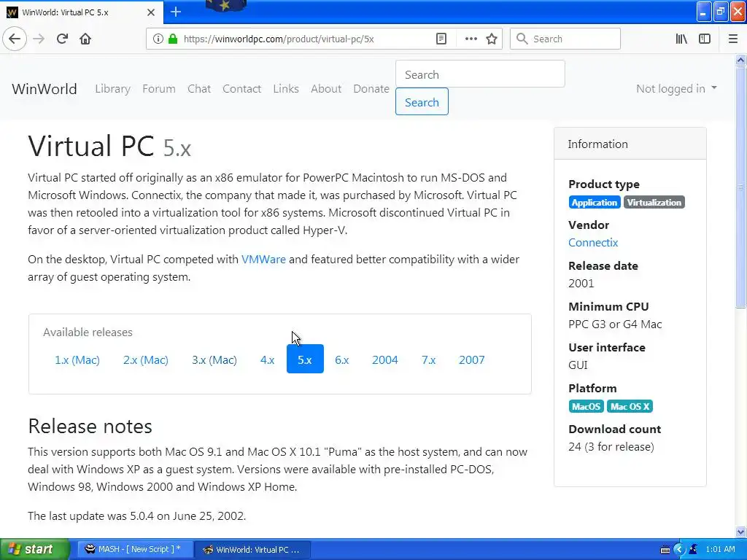
Task: Select the WinWorld: Virtual PC 5.x tab
Action: click(x=81, y=12)
